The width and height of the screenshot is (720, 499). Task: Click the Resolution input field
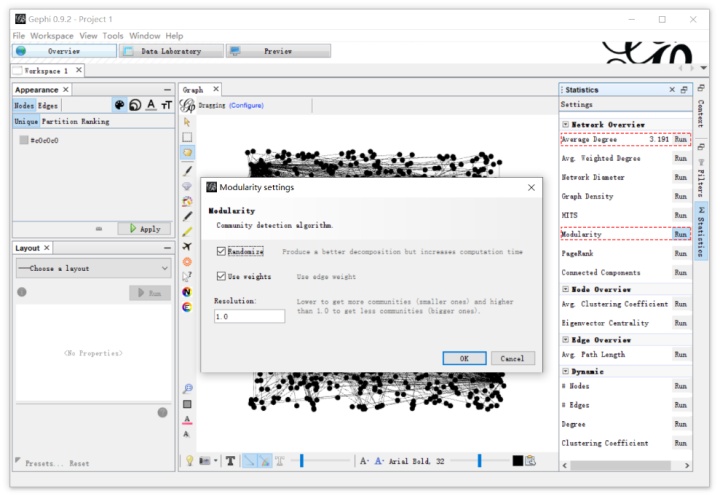249,316
